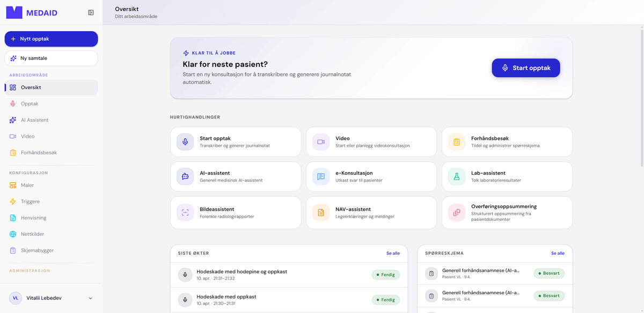The width and height of the screenshot is (644, 313).
Task: Click the document icon on NAV-assistent card
Action: point(321,212)
